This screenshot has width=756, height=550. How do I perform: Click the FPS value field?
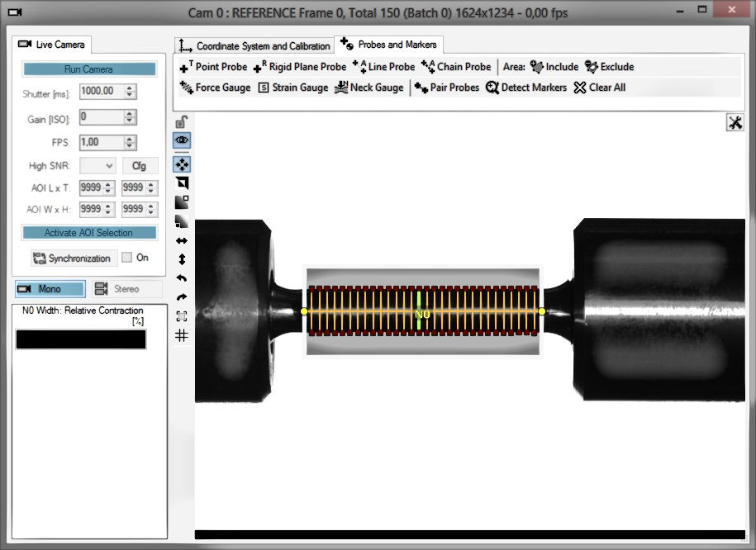[102, 142]
